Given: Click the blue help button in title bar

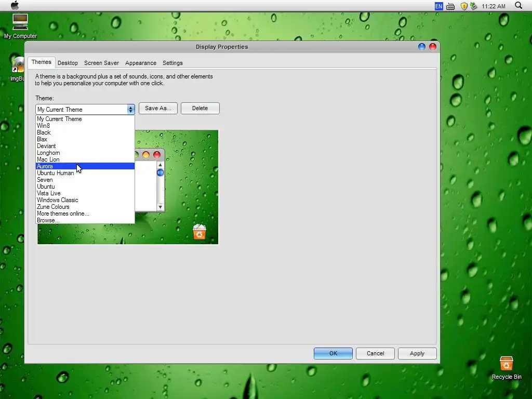Looking at the screenshot, I should pyautogui.click(x=422, y=47).
